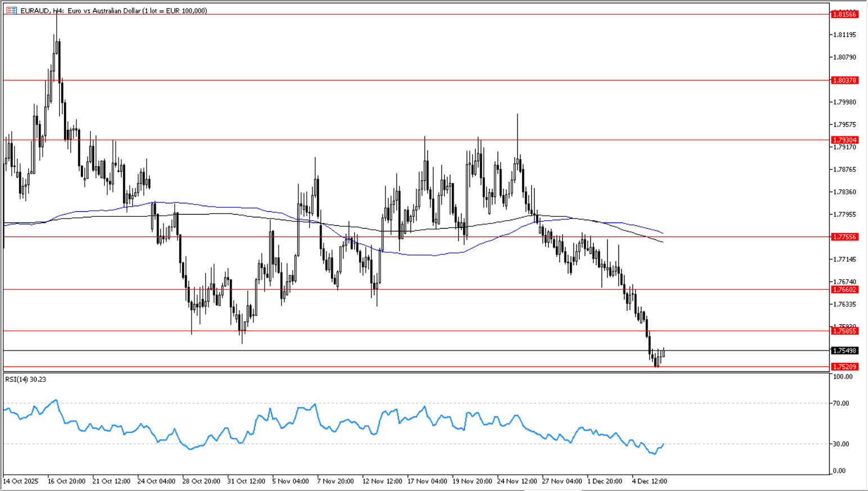Image resolution: width=868 pixels, height=491 pixels.
Task: Click the 24 Nov 12:00 time axis label
Action: 517,481
